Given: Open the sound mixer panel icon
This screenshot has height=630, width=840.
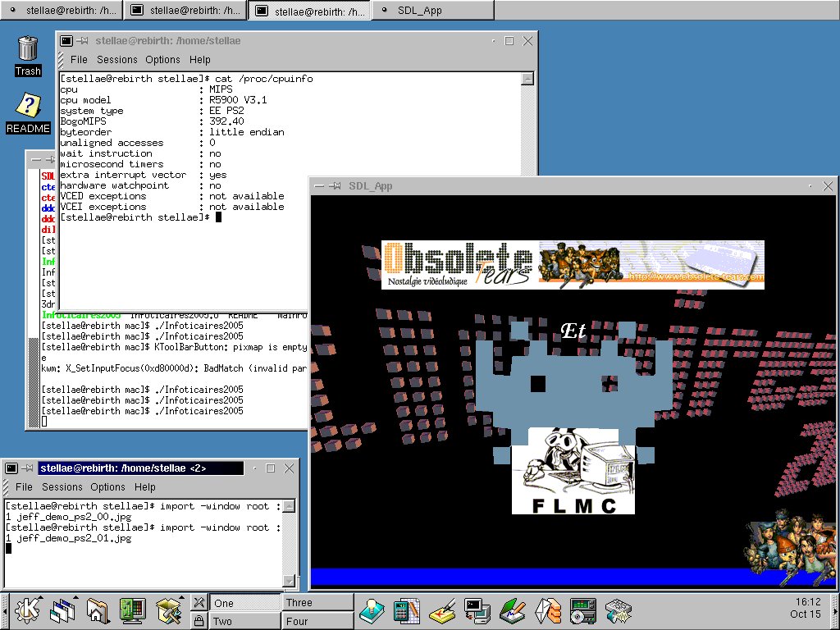Looking at the screenshot, I should (619, 610).
